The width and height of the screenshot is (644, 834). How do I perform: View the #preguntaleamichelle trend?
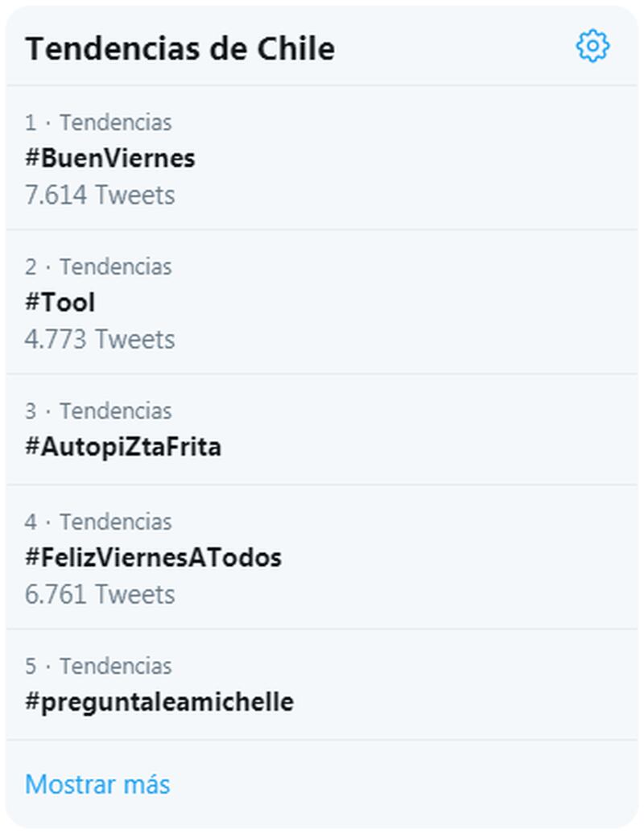tap(159, 701)
